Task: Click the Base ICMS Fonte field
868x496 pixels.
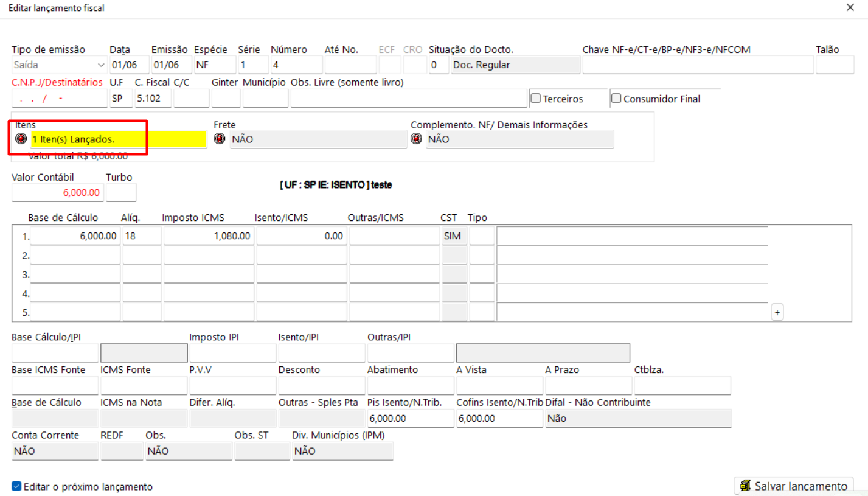Action: coord(55,386)
